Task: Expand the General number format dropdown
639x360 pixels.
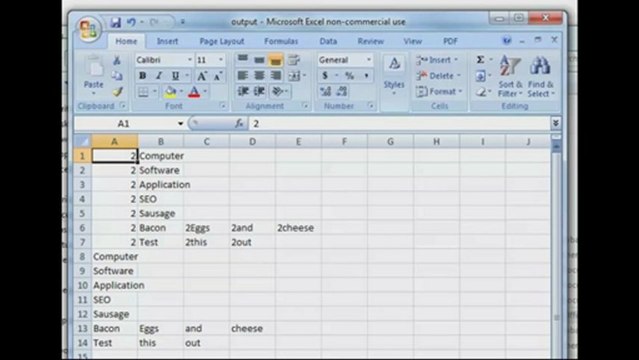Action: point(368,60)
